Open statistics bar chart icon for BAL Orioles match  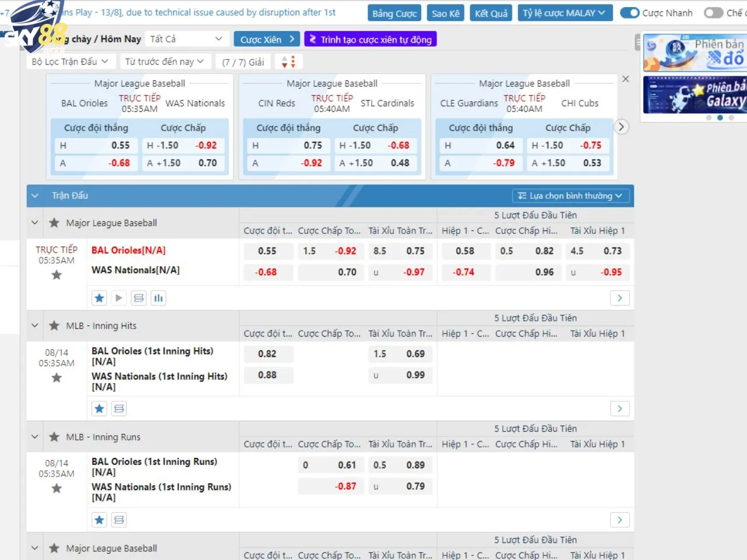tap(159, 298)
